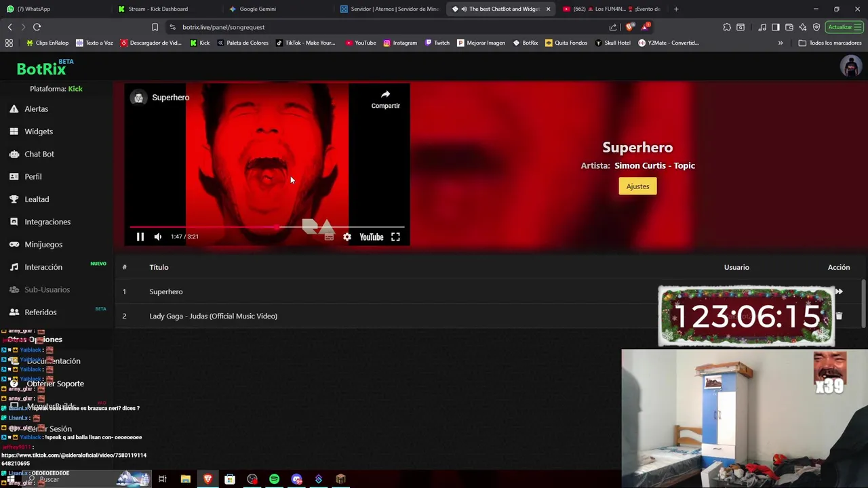Click the yellow Ajustes button

click(637, 186)
